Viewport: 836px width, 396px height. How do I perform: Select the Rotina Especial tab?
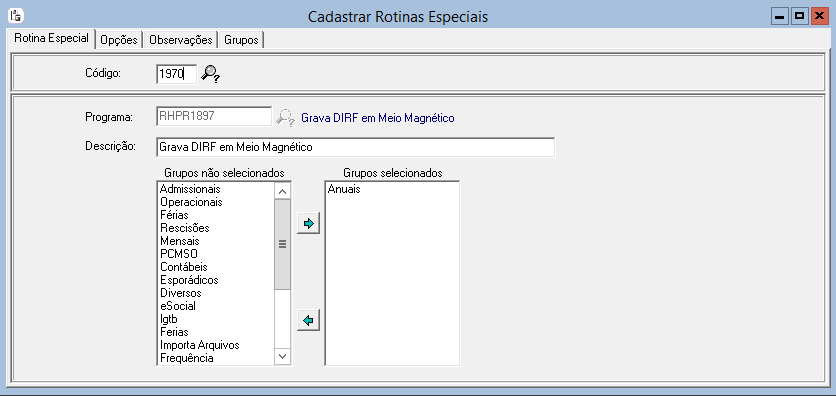coord(51,38)
